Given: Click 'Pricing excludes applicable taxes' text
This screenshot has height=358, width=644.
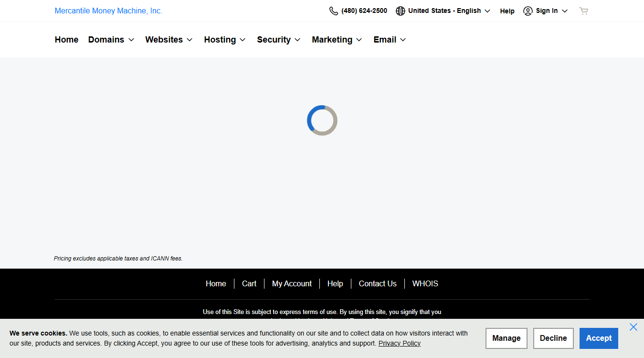Looking at the screenshot, I should (118, 259).
